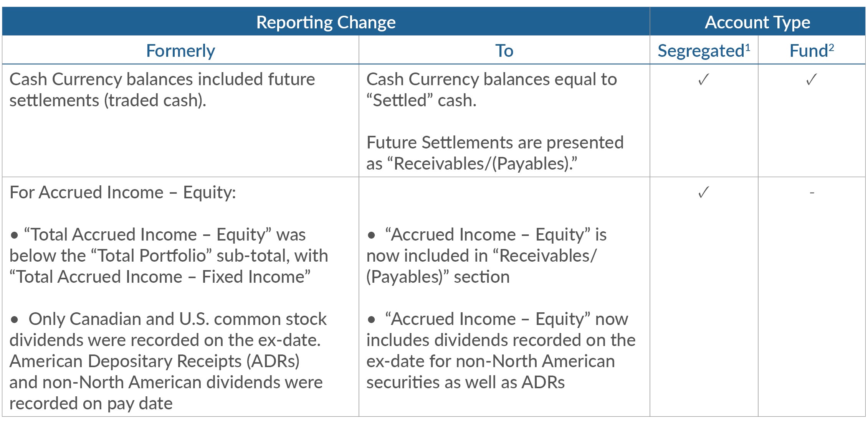Viewport: 868px width, 422px height.
Task: Click Segregated checkmark in Cash Currency row
Action: 703,79
